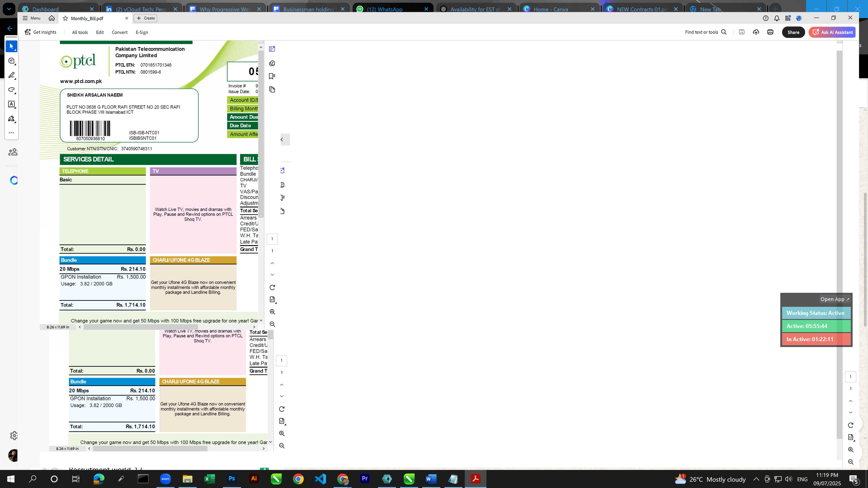The height and width of the screenshot is (488, 868).
Task: Open the Fill & Sign pen tool
Action: pyautogui.click(x=12, y=119)
